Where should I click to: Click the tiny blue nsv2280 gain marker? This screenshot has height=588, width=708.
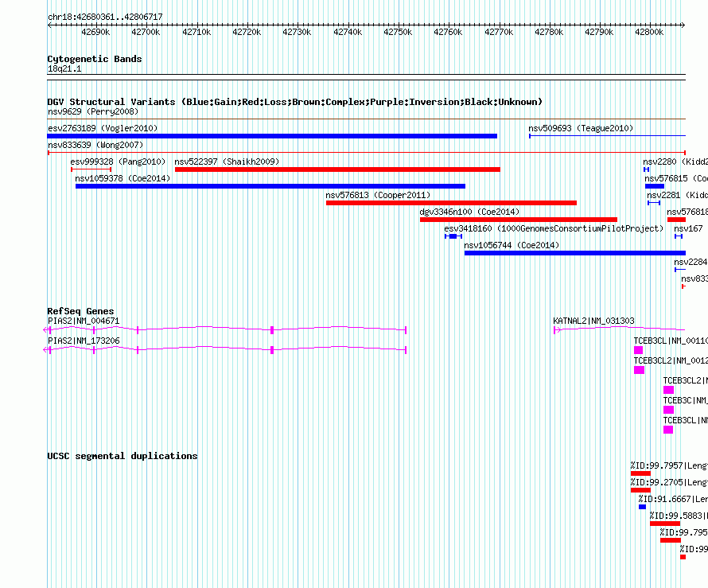click(x=647, y=169)
